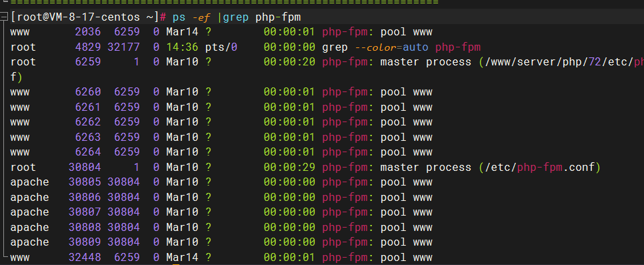
Task: Select PID 6264 in the process list
Action: 88,152
